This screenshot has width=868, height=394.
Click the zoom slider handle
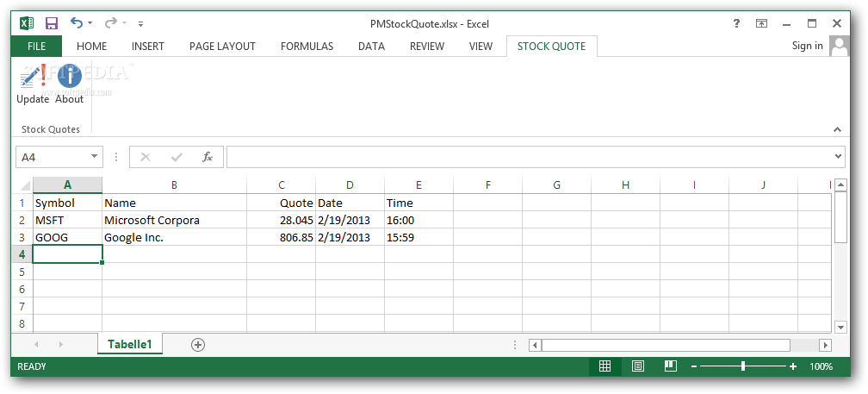pyautogui.click(x=743, y=366)
